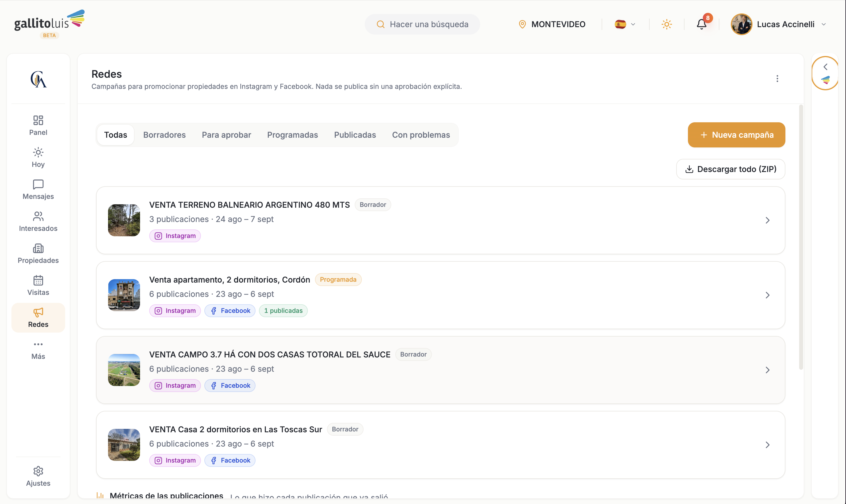Screen dimensions: 846x504
Task: Switch to the Con problemas tab
Action: 421,135
